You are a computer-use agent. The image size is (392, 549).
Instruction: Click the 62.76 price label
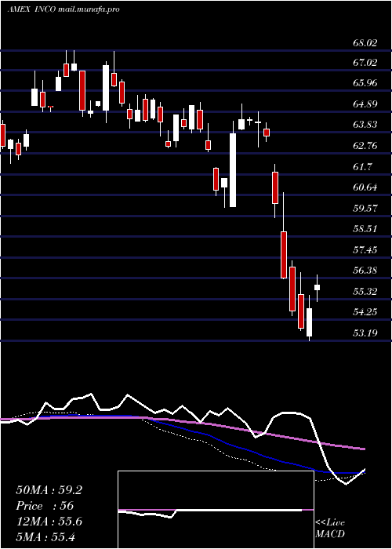(365, 146)
